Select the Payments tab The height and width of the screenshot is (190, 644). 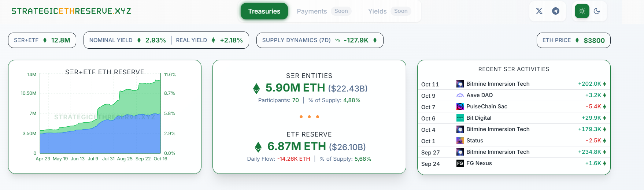(x=312, y=11)
